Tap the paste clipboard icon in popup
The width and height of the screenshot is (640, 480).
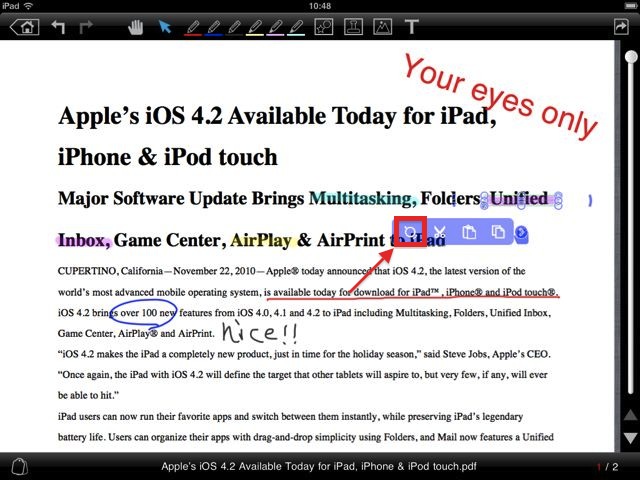[x=469, y=232]
